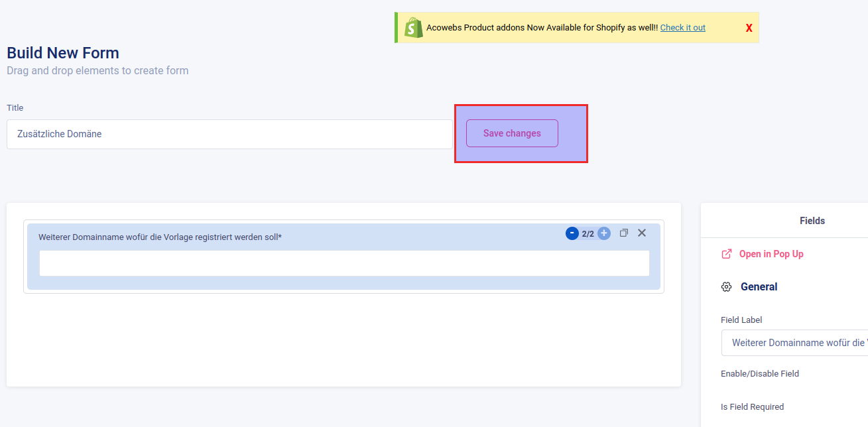
Task: Decrease field width with minus icon
Action: 572,233
